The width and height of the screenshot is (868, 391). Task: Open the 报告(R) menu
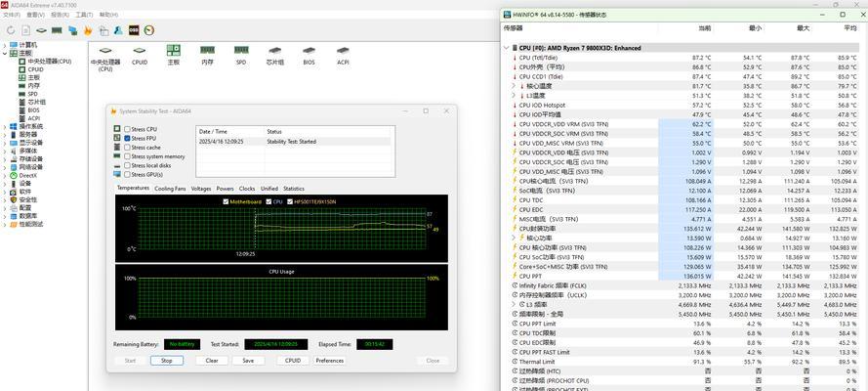coord(60,15)
